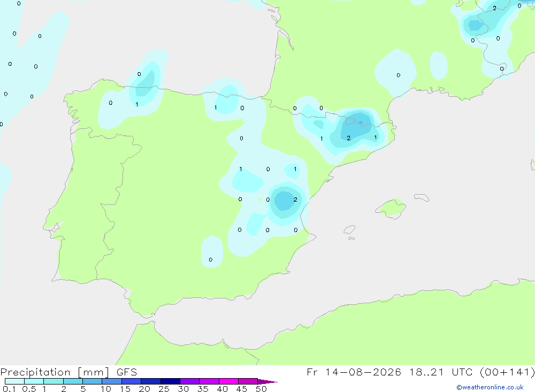Click Menorca island outline on the map
This screenshot has width=535, height=392.
422,197
